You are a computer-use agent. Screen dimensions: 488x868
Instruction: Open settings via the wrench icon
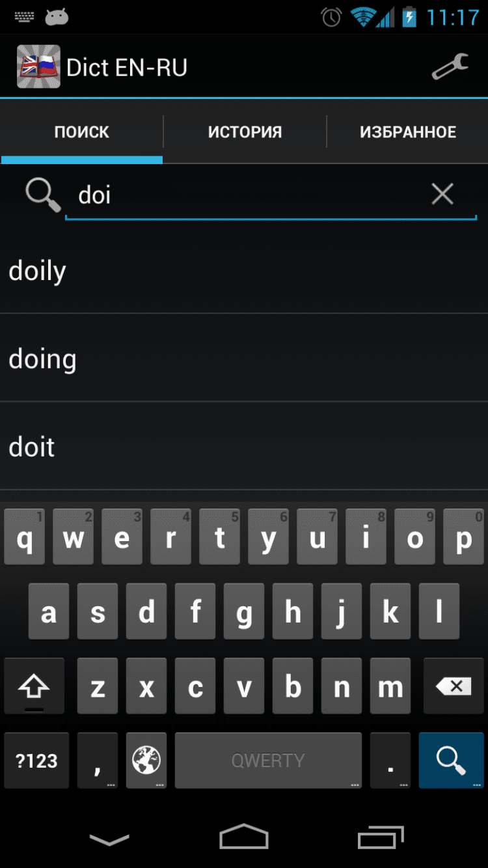(x=450, y=66)
